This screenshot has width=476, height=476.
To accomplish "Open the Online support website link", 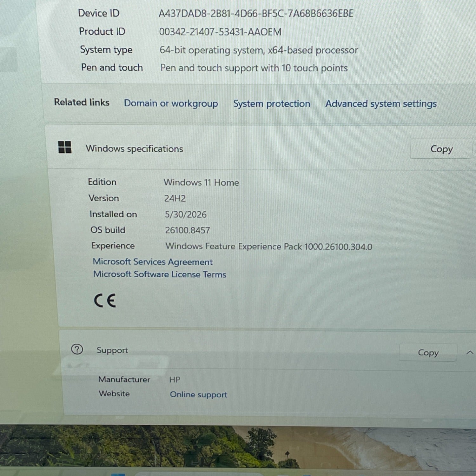I will click(x=199, y=394).
